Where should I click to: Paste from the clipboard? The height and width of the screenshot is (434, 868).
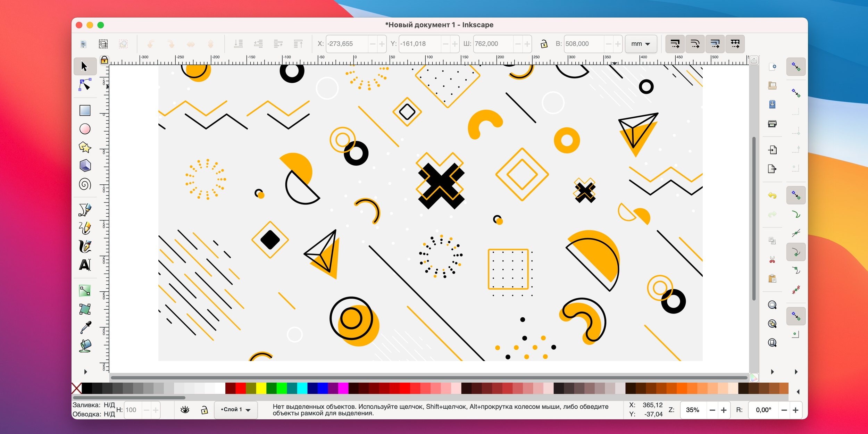coord(772,278)
